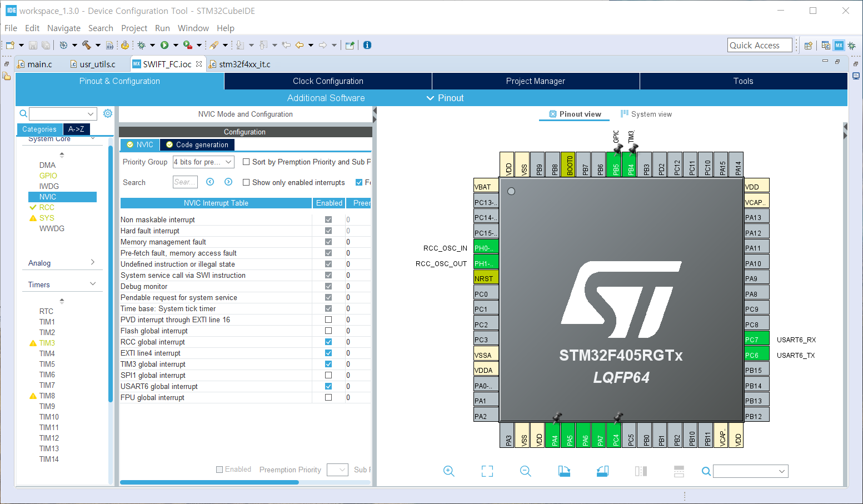Check Show only enabled interrupts
863x504 pixels.
(246, 182)
